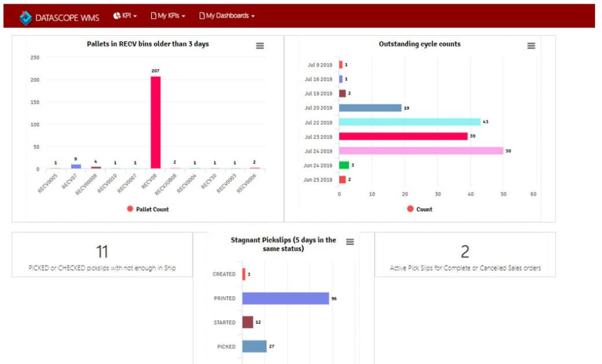Viewport: 602px width, 364px height.
Task: Click the document icon beside My KPIs
Action: point(153,16)
